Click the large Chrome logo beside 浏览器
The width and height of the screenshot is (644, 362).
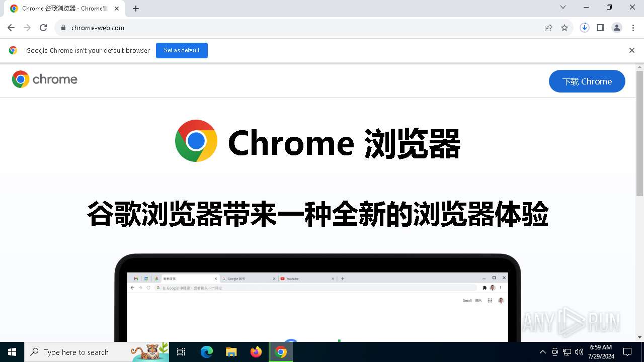[196, 141]
